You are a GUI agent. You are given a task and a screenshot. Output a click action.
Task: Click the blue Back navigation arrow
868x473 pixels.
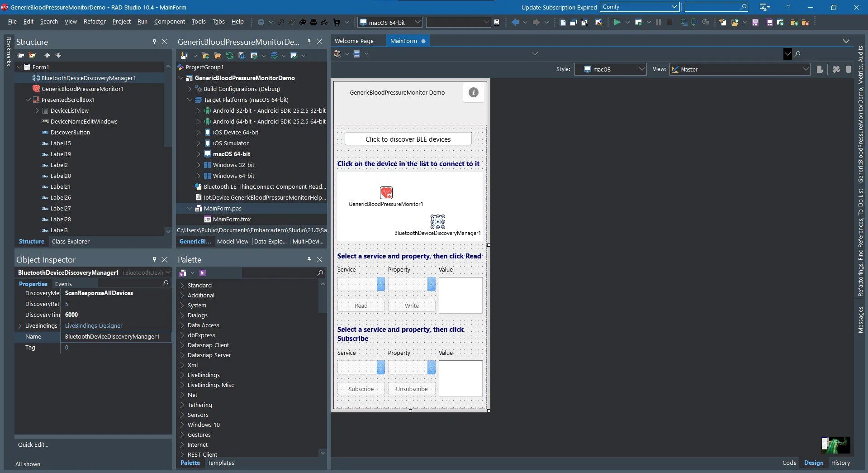tap(515, 22)
